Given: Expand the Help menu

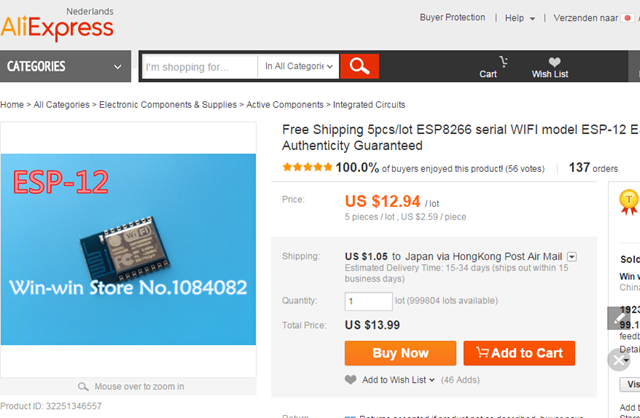Looking at the screenshot, I should tap(520, 18).
